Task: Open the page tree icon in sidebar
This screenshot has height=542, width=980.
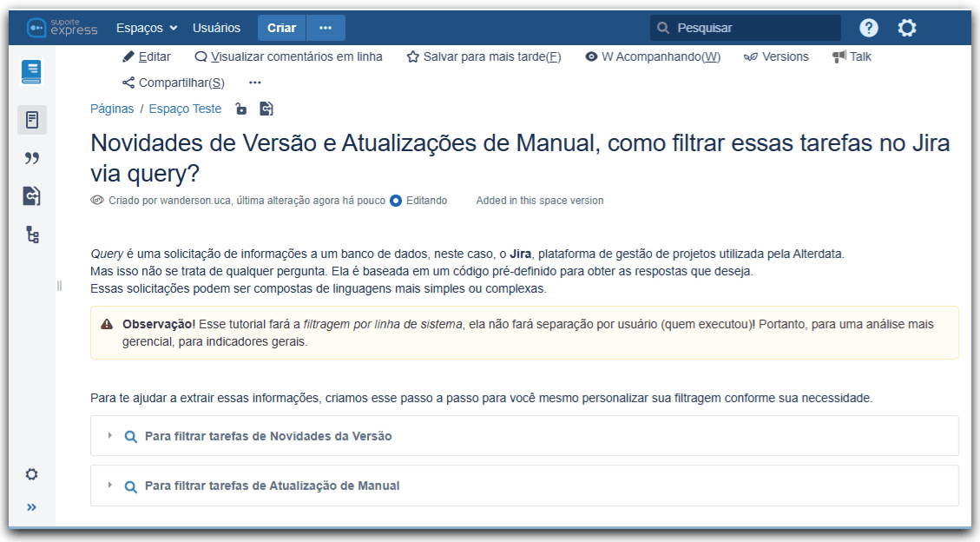Action: [x=32, y=235]
